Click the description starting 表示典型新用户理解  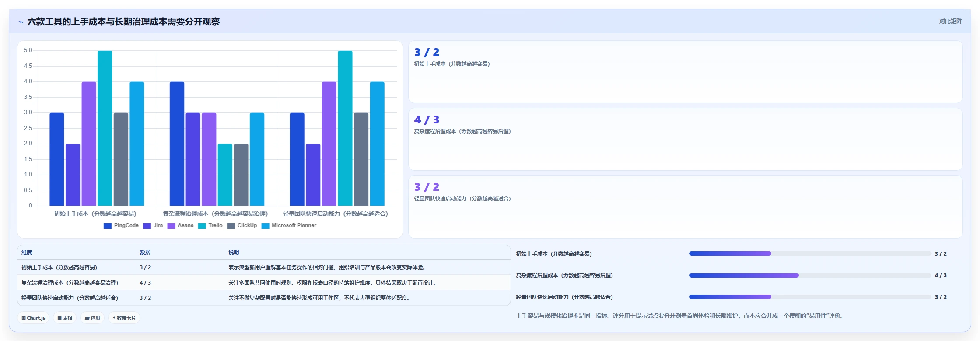pos(327,267)
